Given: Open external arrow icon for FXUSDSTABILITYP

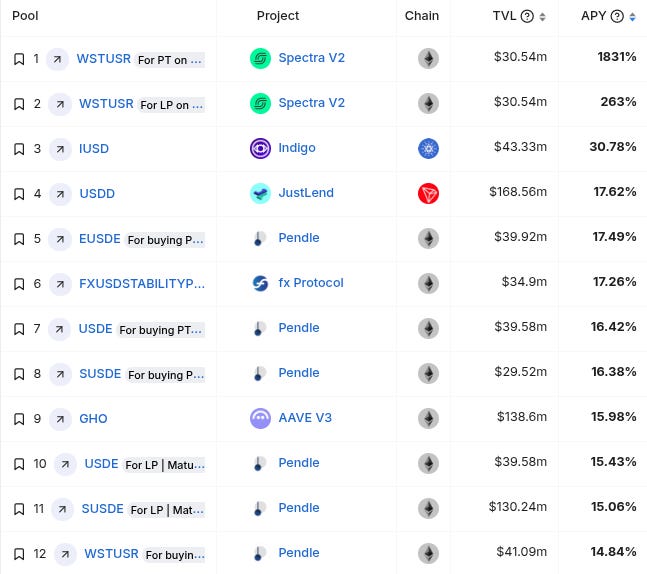Looking at the screenshot, I should click(60, 284).
